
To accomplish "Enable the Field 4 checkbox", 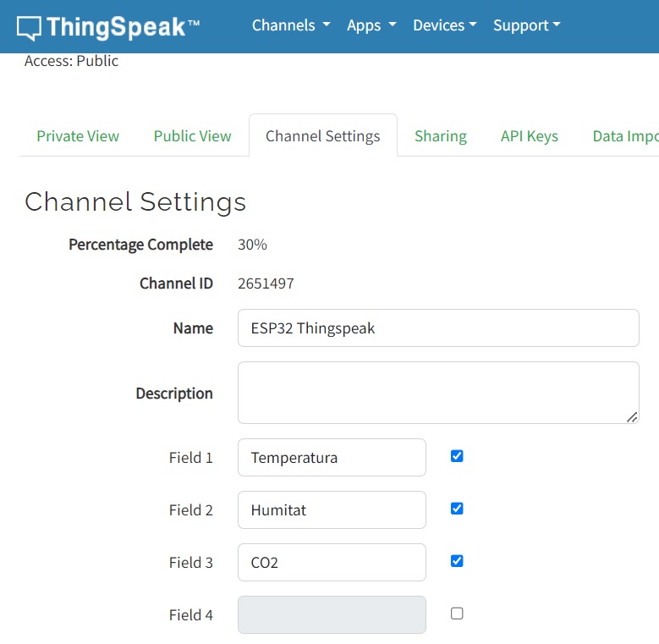I will [457, 614].
